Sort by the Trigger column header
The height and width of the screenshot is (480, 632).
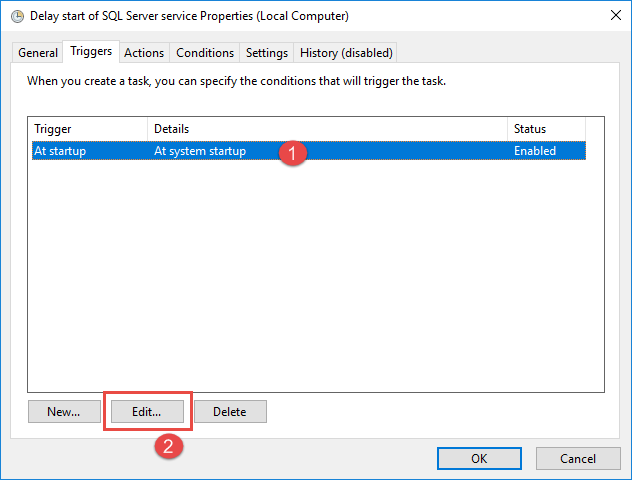[88, 129]
